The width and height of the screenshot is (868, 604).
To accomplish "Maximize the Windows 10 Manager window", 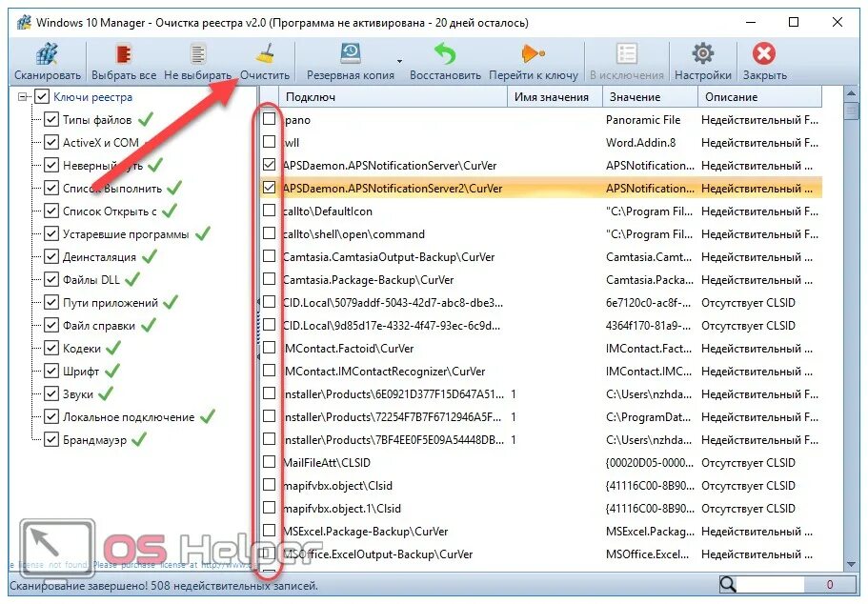I will (x=794, y=22).
